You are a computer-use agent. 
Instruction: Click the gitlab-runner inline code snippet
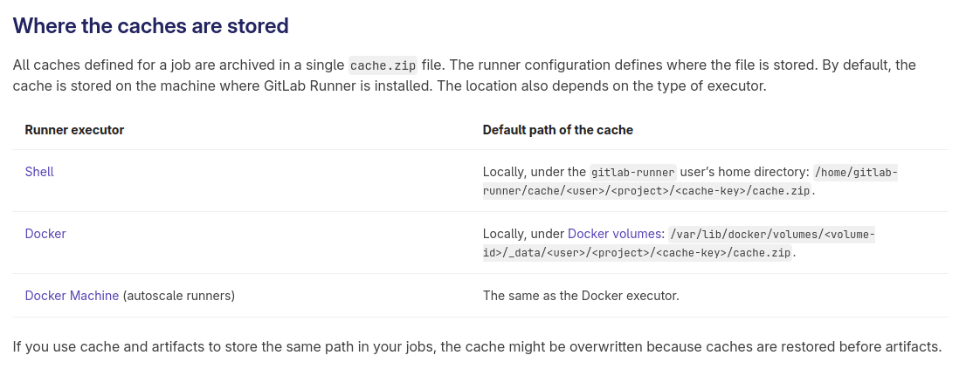coord(632,173)
